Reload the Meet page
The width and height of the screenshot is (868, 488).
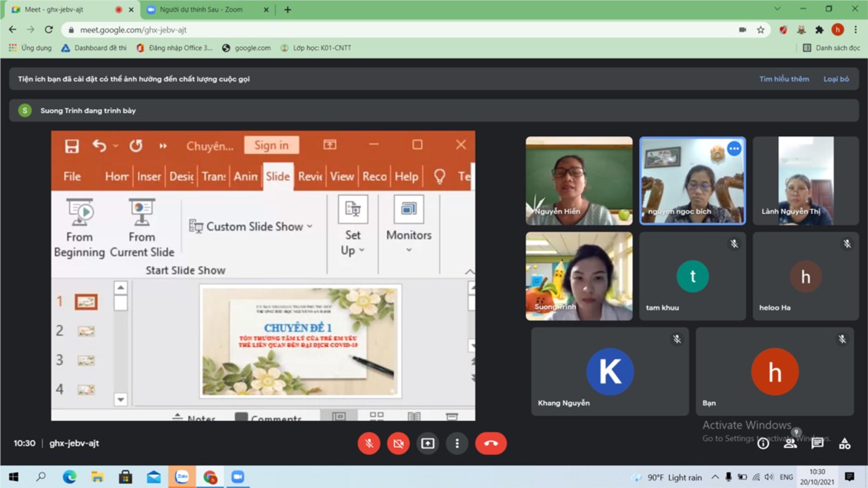[x=48, y=29]
